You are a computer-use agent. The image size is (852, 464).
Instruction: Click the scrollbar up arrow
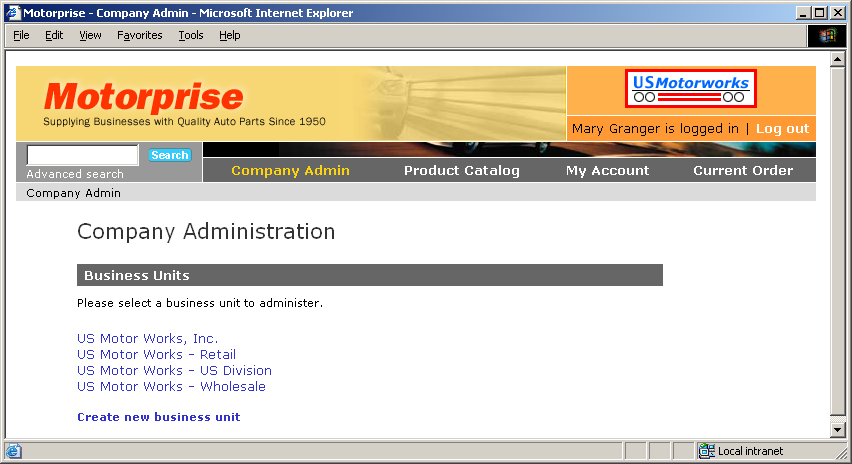[837, 59]
